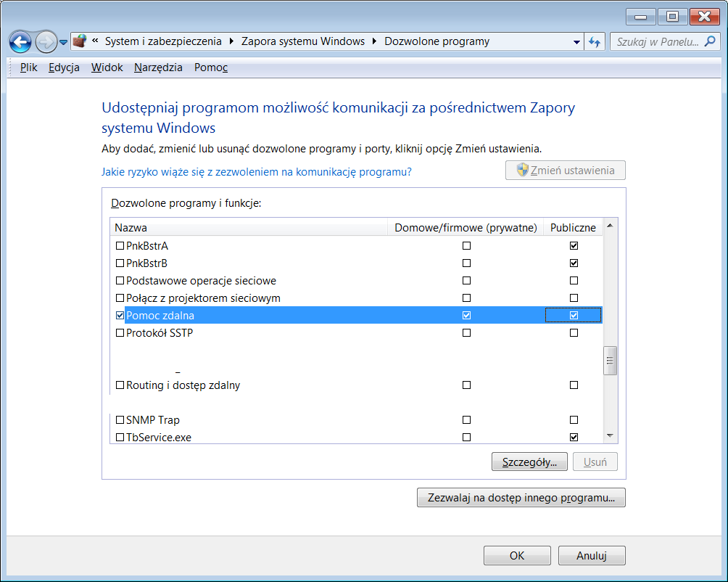Cancel with the Anuluj button
Image resolution: width=728 pixels, height=582 pixels.
tap(592, 556)
